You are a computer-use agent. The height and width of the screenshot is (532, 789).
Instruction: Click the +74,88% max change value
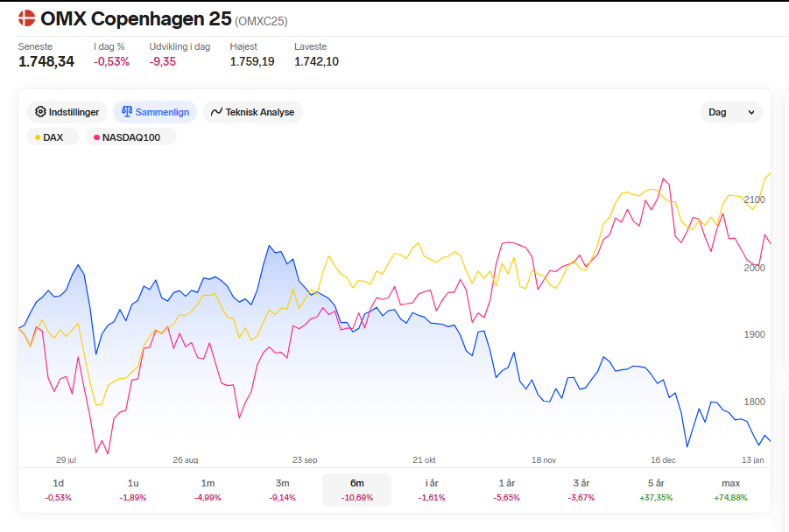coord(730,497)
